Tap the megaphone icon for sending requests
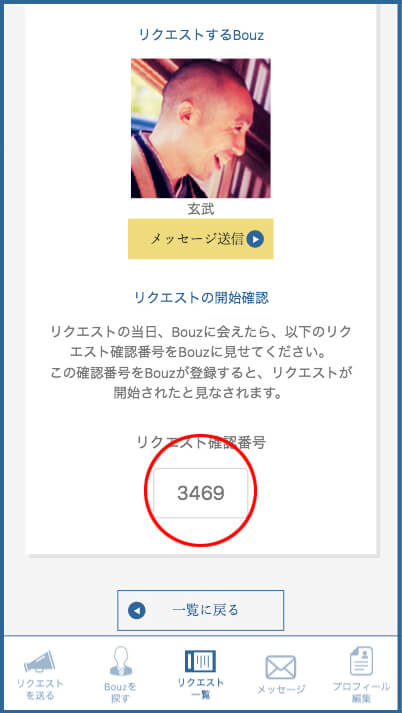Image resolution: width=402 pixels, height=713 pixels. click(x=40, y=662)
